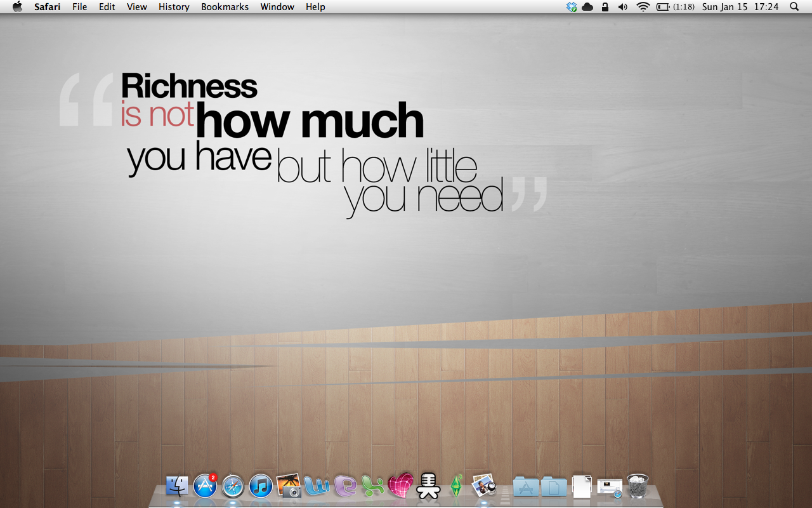Screen dimensions: 812x508
Task: Open the Edit menu
Action: click(107, 7)
